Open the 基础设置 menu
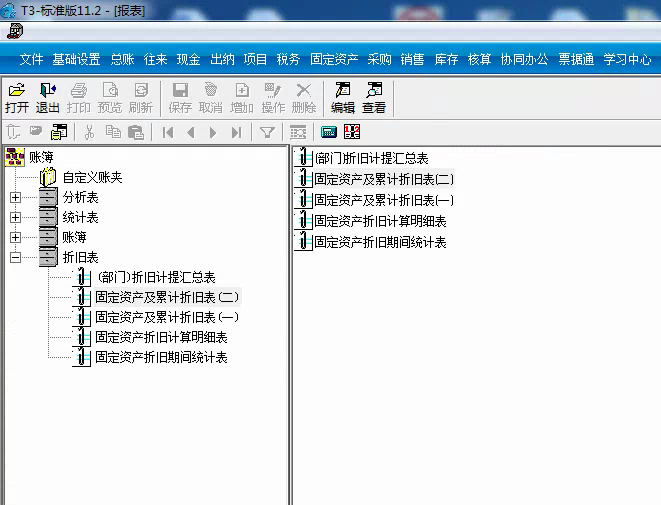Screen dimensions: 661x505 (76, 59)
